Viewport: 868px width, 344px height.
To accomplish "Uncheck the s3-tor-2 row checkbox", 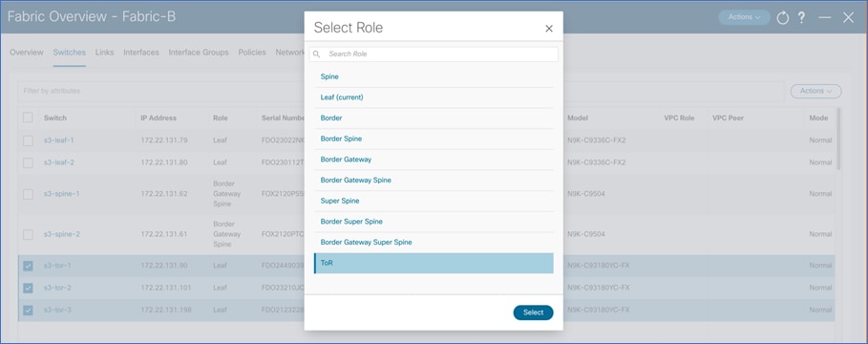I will (x=28, y=288).
